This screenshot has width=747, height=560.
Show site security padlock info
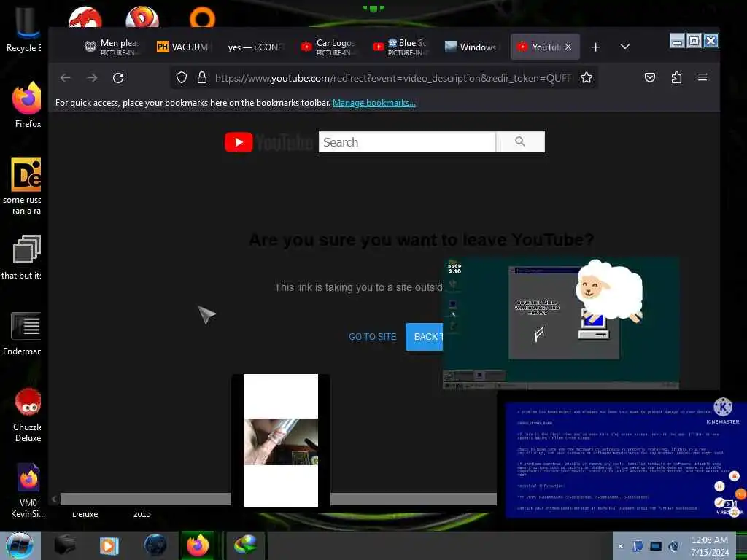click(x=202, y=77)
